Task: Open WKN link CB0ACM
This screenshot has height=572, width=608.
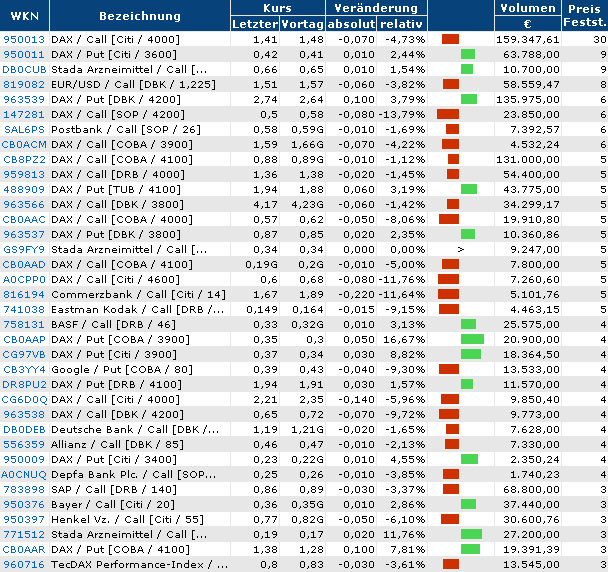Action: click(x=24, y=145)
